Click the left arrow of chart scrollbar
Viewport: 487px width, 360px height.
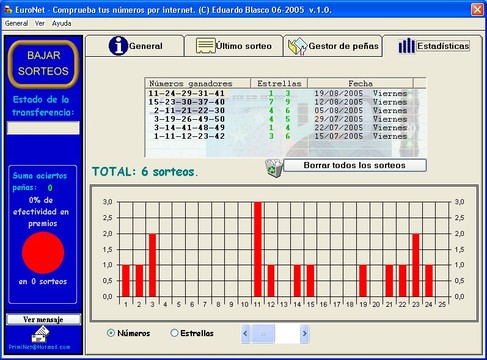click(x=245, y=333)
